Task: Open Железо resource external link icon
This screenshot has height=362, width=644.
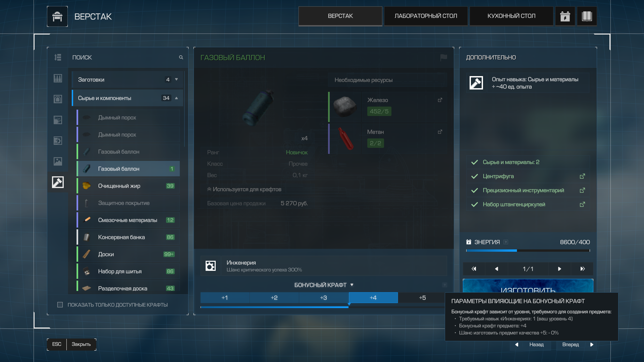Action: tap(440, 100)
